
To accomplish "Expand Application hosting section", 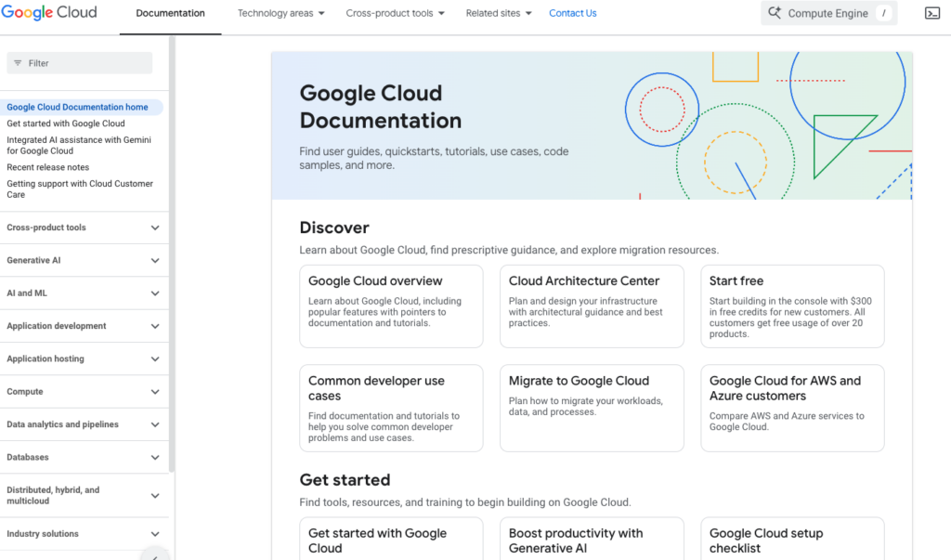I will [84, 358].
